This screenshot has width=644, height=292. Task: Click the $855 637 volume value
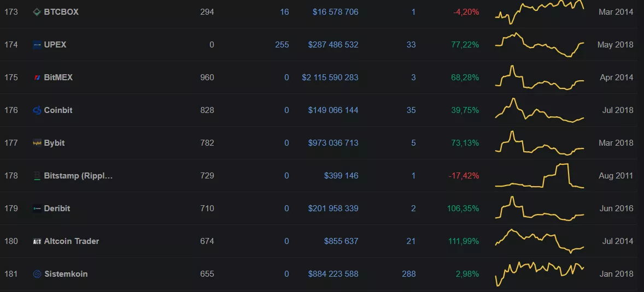click(341, 241)
